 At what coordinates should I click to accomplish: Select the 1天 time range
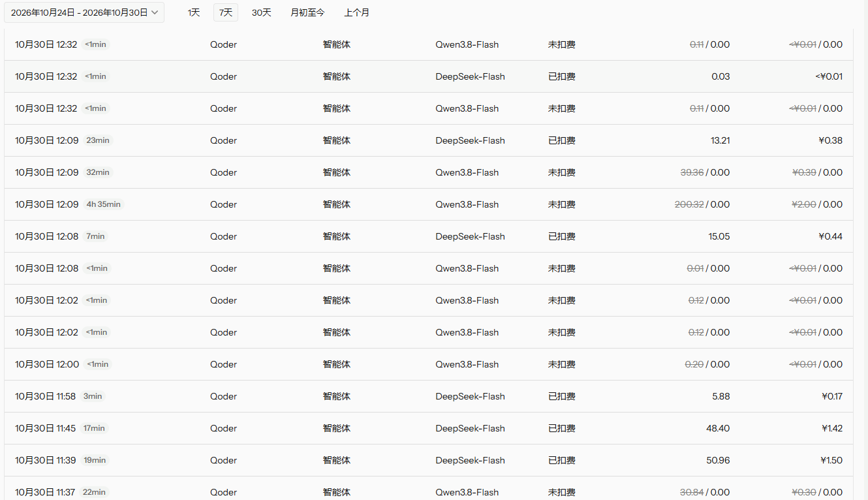[x=194, y=12]
